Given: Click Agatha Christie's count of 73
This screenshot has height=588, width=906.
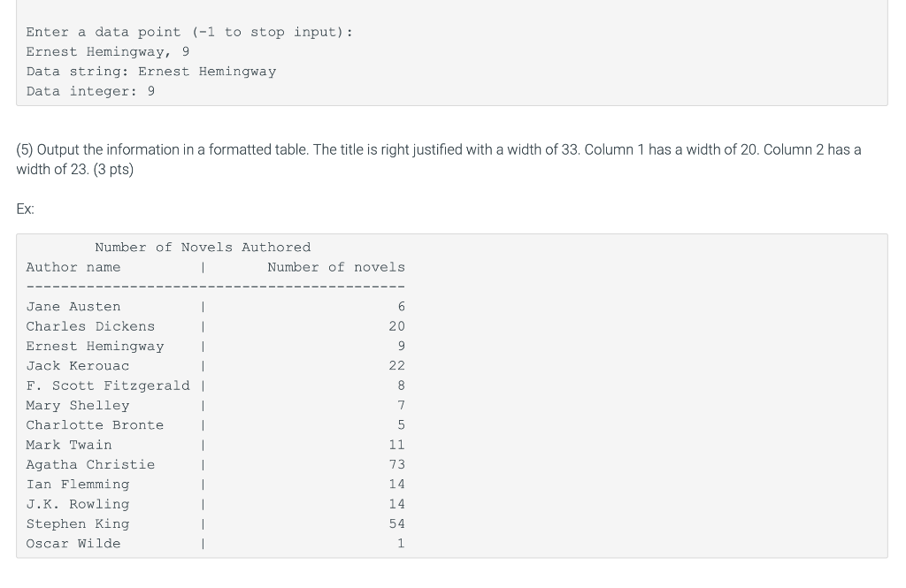Looking at the screenshot, I should click(397, 464).
